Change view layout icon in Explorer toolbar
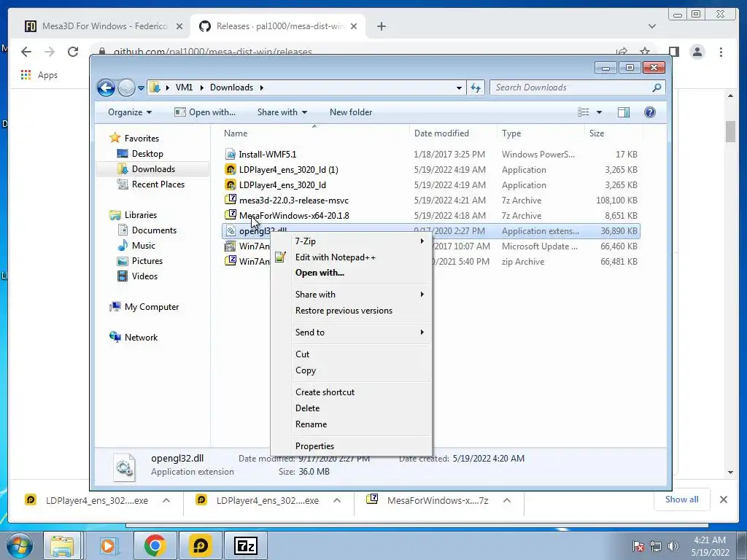The height and width of the screenshot is (560, 747). [583, 112]
